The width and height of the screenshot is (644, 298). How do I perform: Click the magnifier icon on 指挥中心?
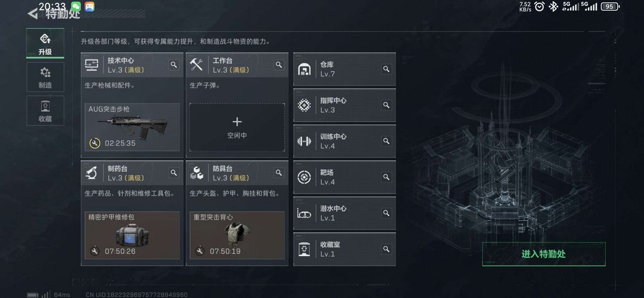[386, 105]
